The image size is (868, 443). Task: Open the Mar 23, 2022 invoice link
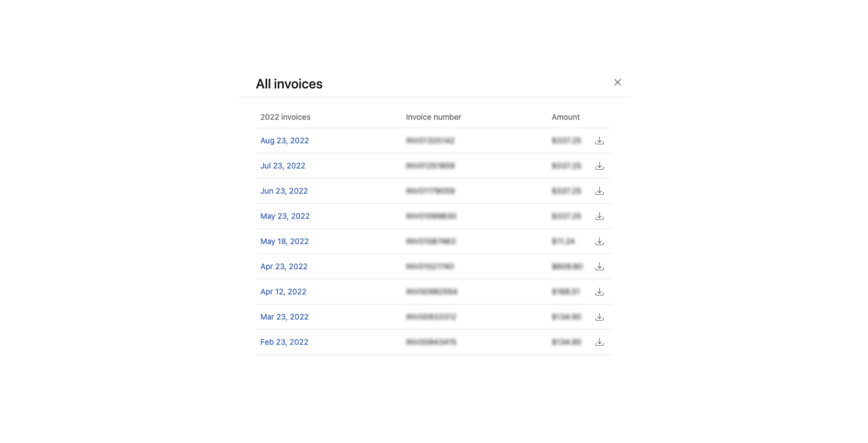pos(284,317)
